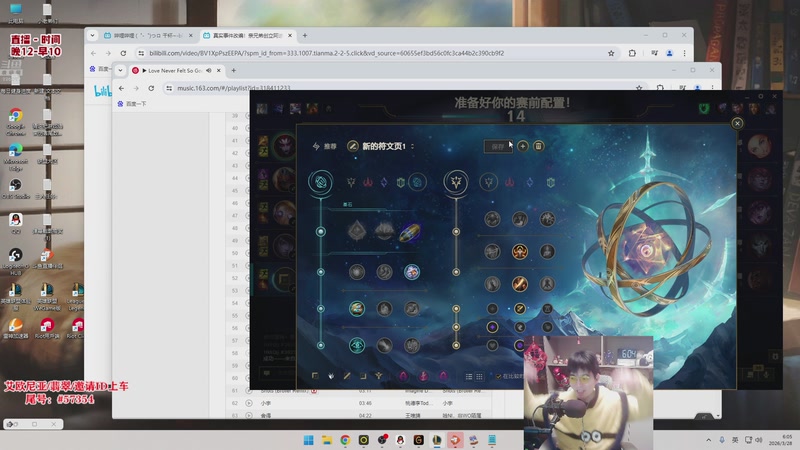Screen dimensions: 800x450
Task: Open the tab search chevron in the bilibili Chrome window
Action: pyautogui.click(x=92, y=35)
